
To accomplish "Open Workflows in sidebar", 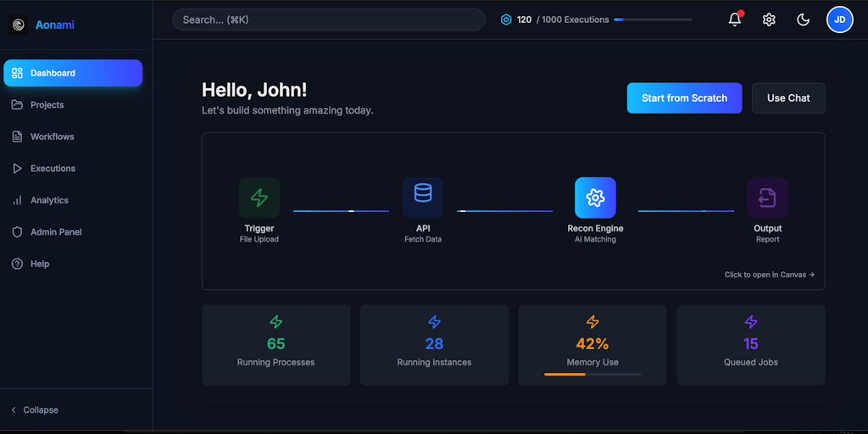I will click(x=73, y=136).
